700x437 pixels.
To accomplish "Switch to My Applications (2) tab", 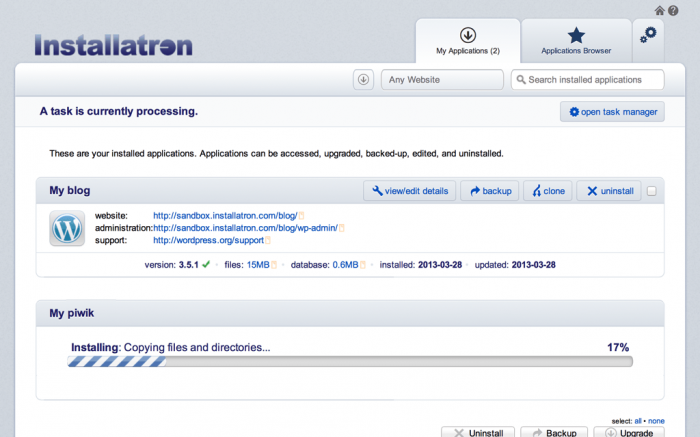I will (x=468, y=41).
